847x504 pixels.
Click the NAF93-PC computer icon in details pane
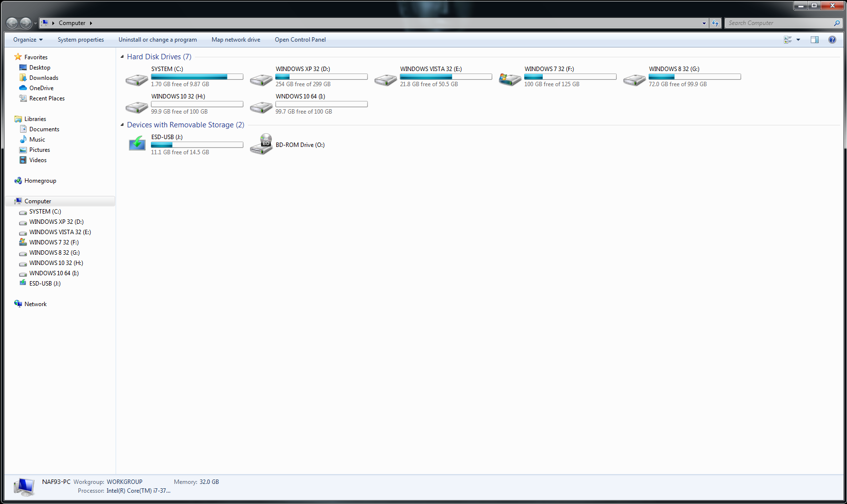(24, 487)
